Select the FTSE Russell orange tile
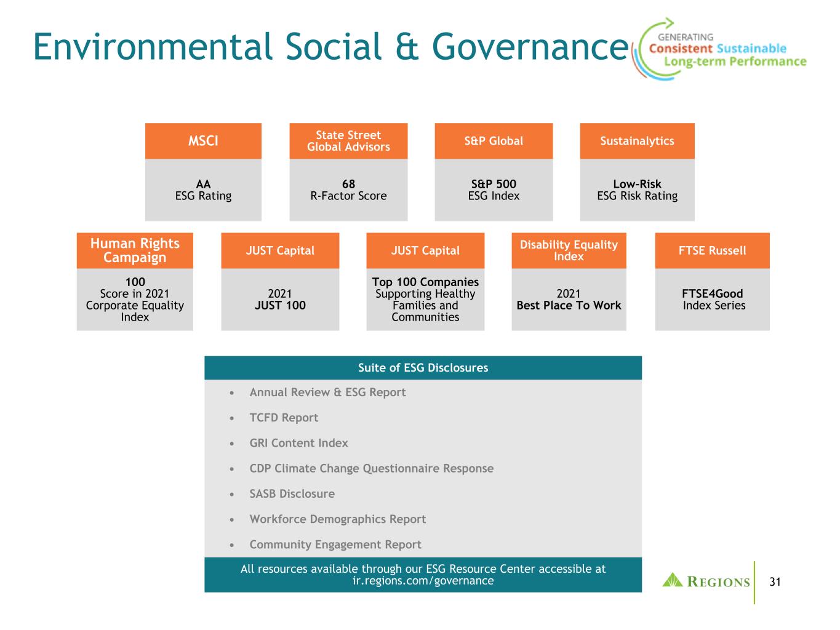Image resolution: width=840 pixels, height=630 pixels. (x=712, y=250)
